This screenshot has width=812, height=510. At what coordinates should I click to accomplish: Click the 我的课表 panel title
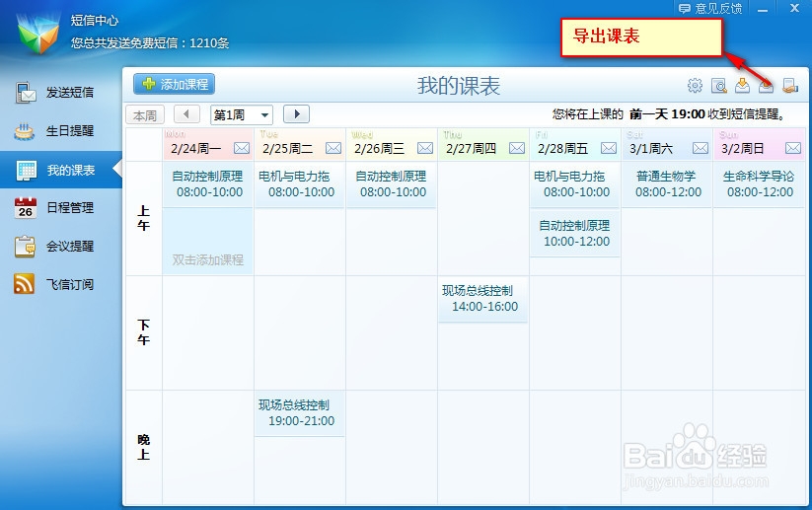click(x=459, y=86)
